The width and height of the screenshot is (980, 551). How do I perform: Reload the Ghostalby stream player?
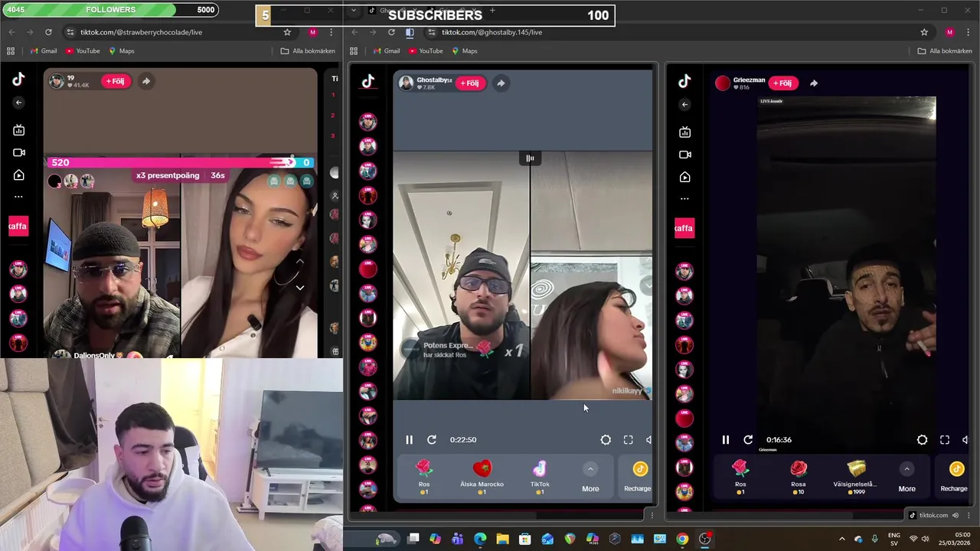point(432,440)
